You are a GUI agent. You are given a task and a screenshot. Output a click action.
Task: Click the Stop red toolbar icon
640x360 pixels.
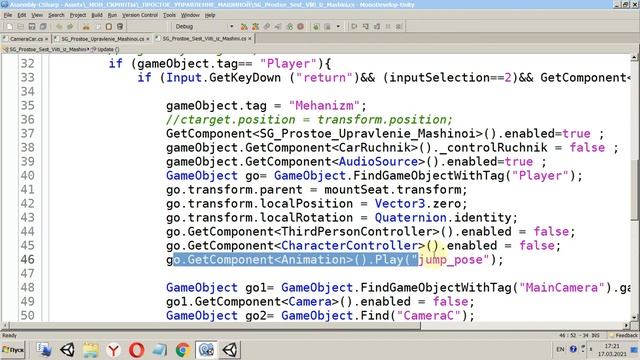301,27
